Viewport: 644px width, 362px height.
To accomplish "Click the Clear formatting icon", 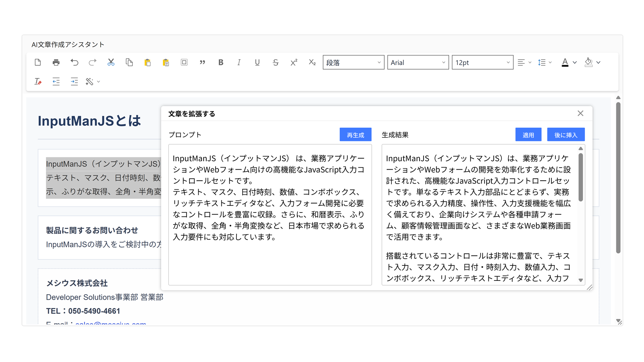I will point(38,81).
